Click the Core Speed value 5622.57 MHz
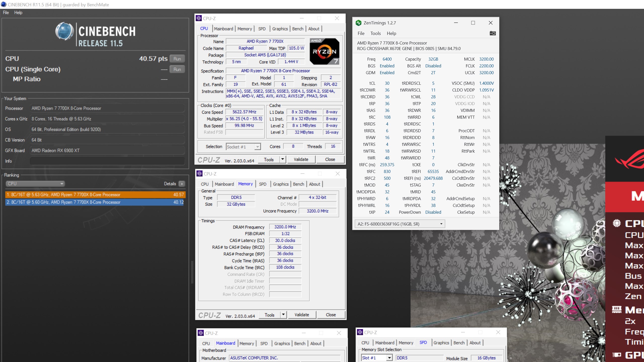 pos(244,112)
